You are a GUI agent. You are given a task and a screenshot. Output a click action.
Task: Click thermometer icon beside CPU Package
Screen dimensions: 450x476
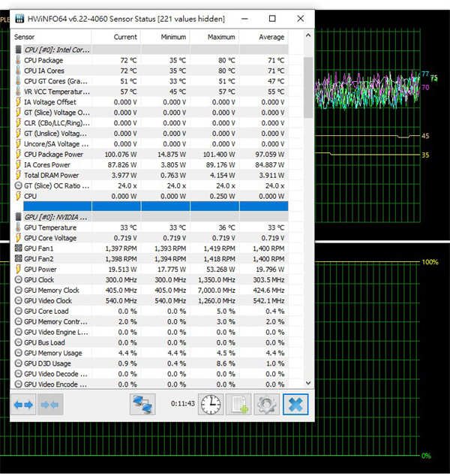[18, 60]
